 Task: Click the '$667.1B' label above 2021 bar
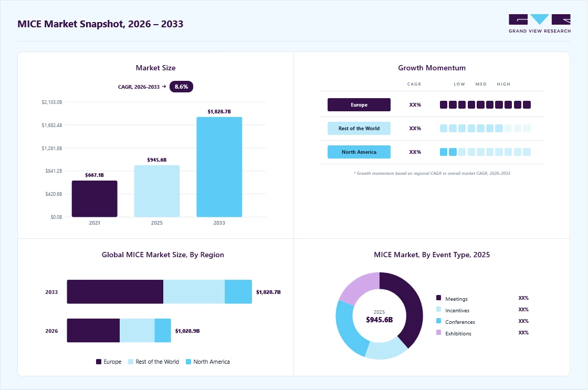(94, 175)
